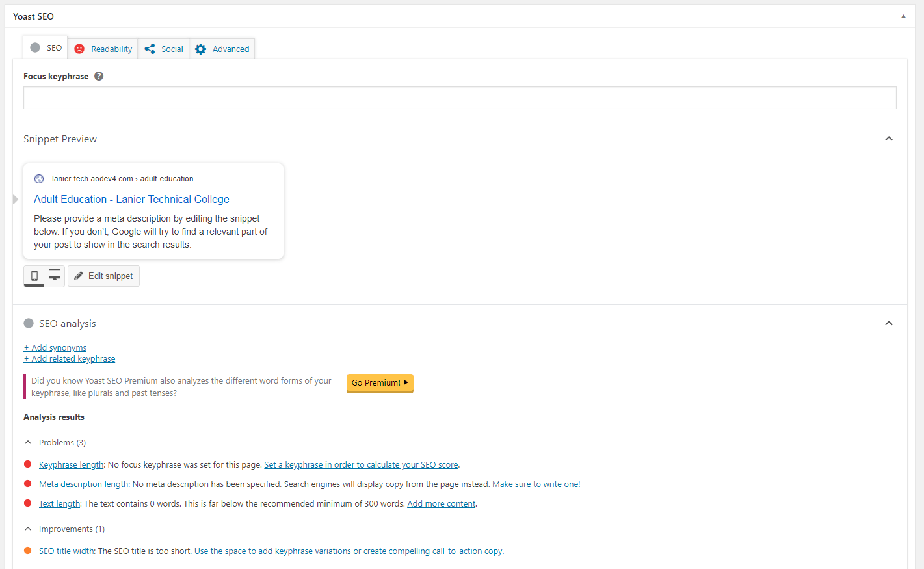Open the SEO title width link
The image size is (924, 569).
[66, 551]
